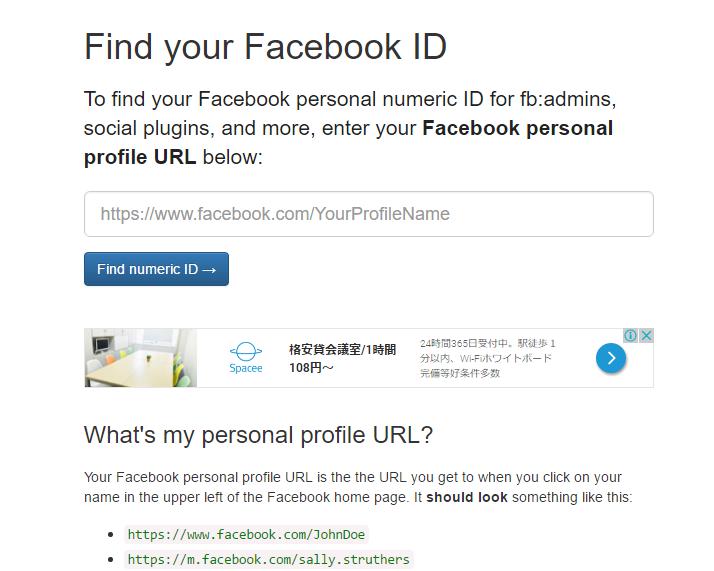Image resolution: width=714 pixels, height=571 pixels.
Task: Click the Find your Facebook ID heading
Action: click(265, 46)
